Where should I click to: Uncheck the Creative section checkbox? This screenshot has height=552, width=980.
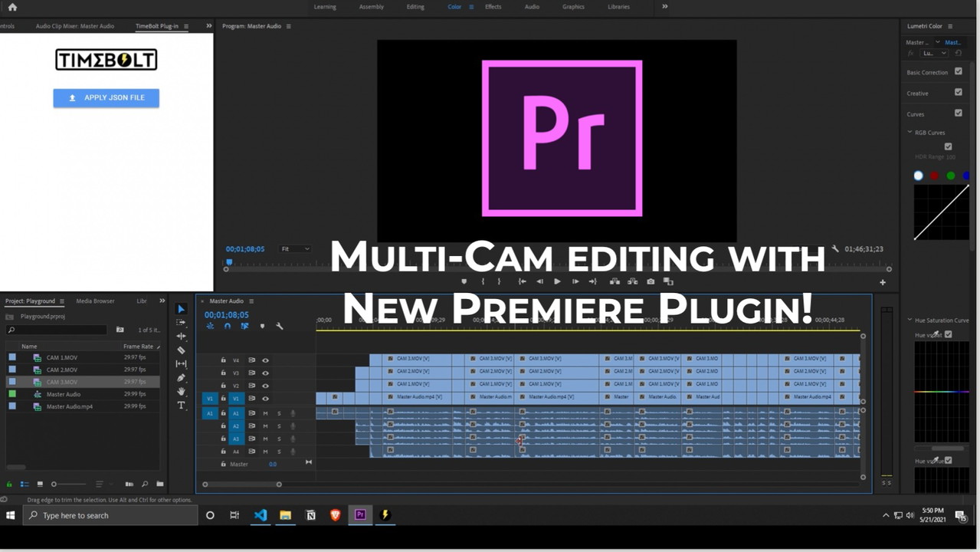958,92
